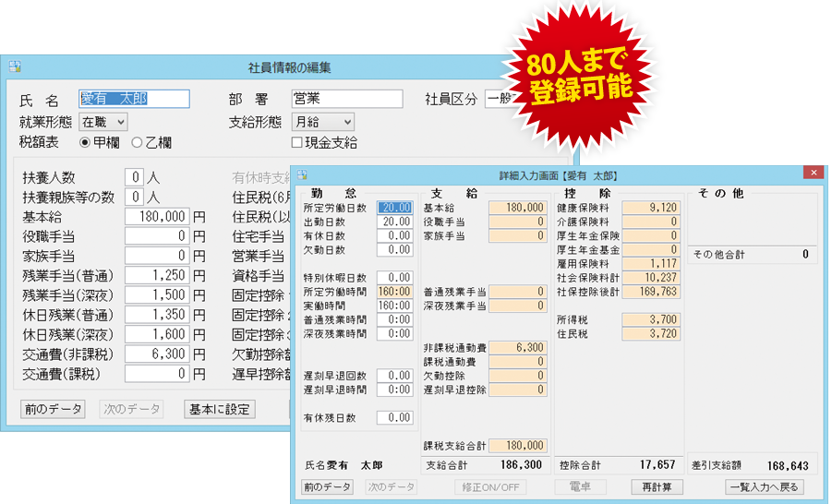Click the 残業手当(普通) field showing 1,250
Viewport: 832px width, 504px height.
coord(158,275)
